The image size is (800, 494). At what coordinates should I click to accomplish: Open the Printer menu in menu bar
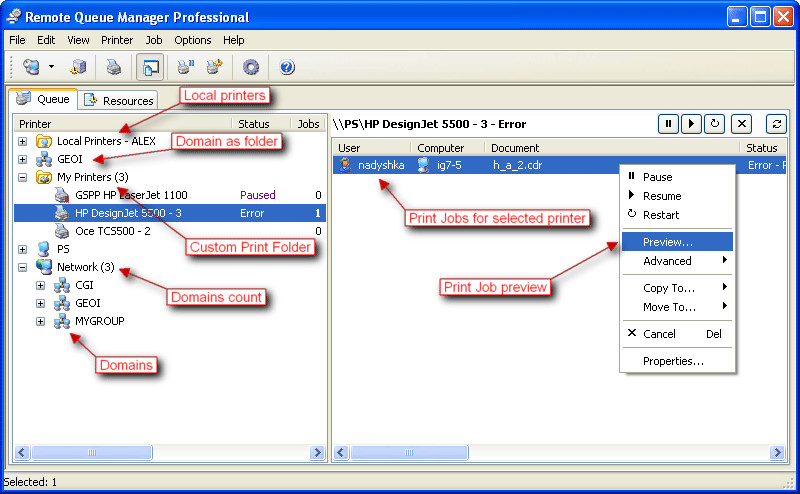pyautogui.click(x=117, y=40)
